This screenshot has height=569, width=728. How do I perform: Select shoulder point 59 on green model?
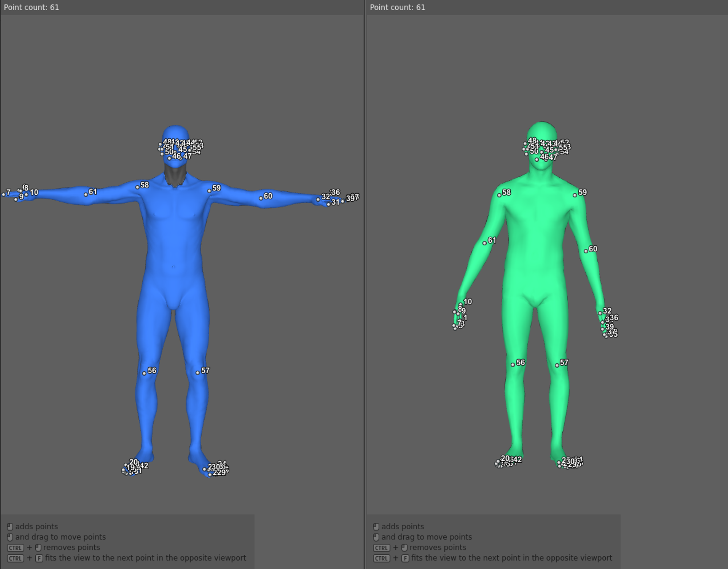click(575, 195)
